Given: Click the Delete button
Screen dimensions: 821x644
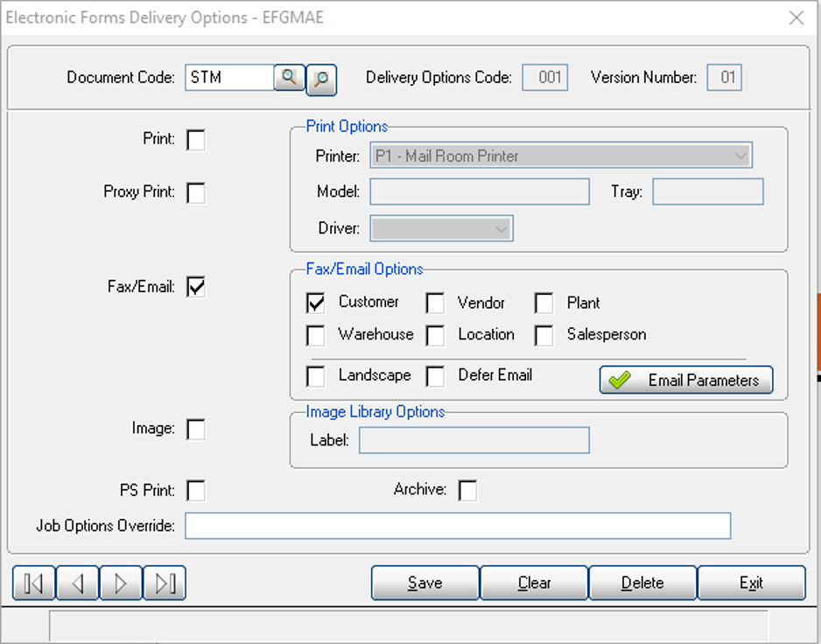Looking at the screenshot, I should (x=643, y=583).
